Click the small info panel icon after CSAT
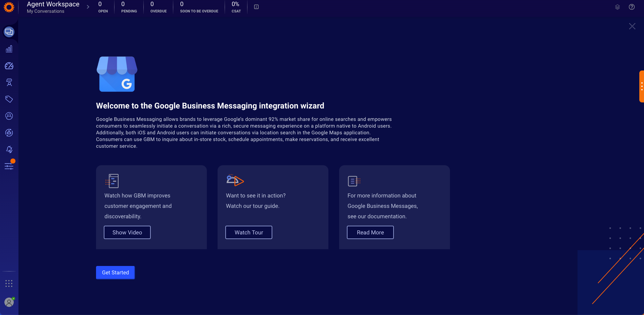This screenshot has width=644, height=315. coord(256,7)
